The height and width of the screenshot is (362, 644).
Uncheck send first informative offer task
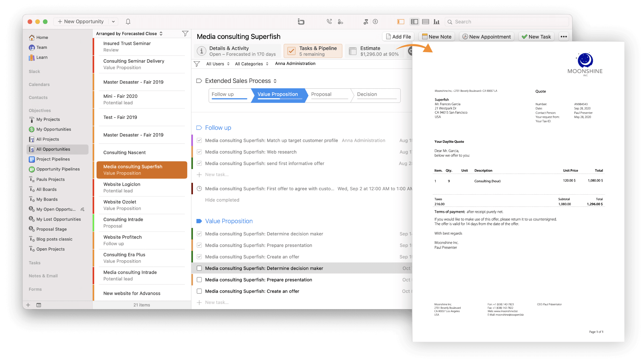pyautogui.click(x=199, y=163)
